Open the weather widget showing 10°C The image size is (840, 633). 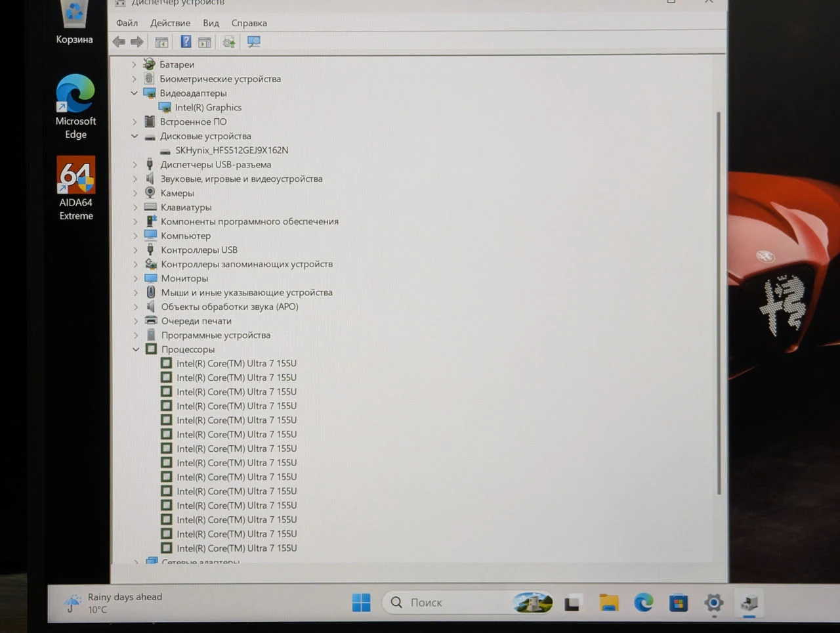[113, 603]
